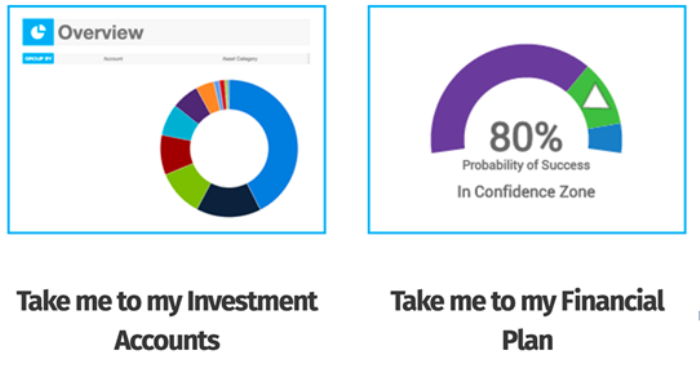
Task: Click the cyan donut chart segment
Action: 179,124
